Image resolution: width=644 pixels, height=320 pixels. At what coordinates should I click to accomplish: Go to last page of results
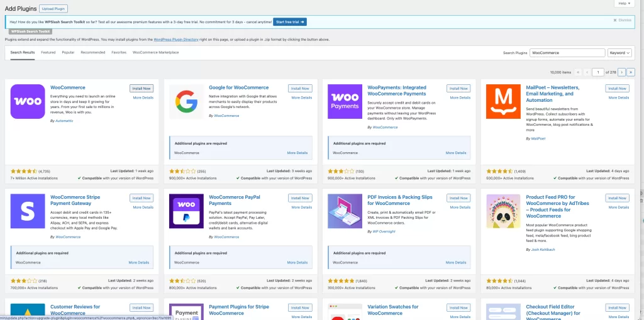631,72
